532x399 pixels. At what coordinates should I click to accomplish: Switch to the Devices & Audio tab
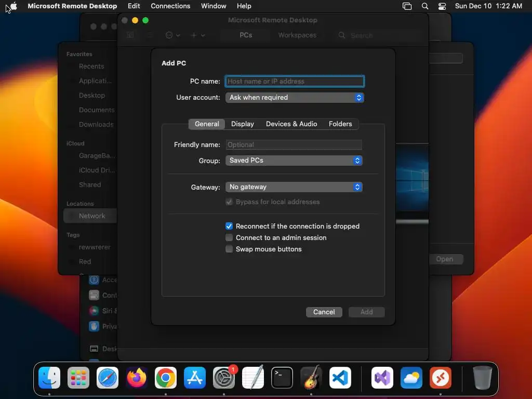coord(291,124)
